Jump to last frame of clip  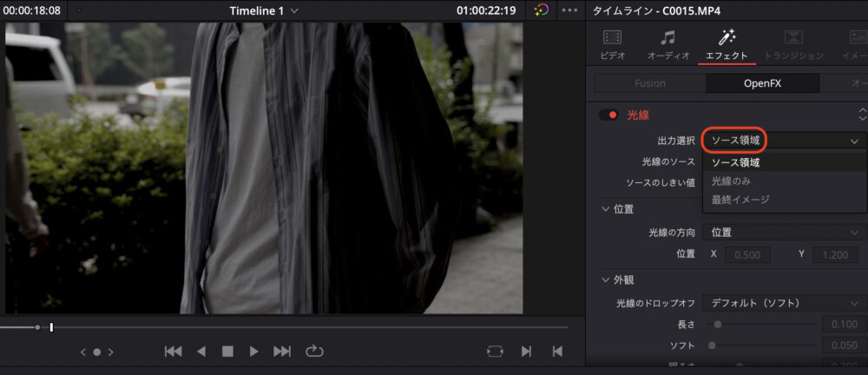coord(282,352)
